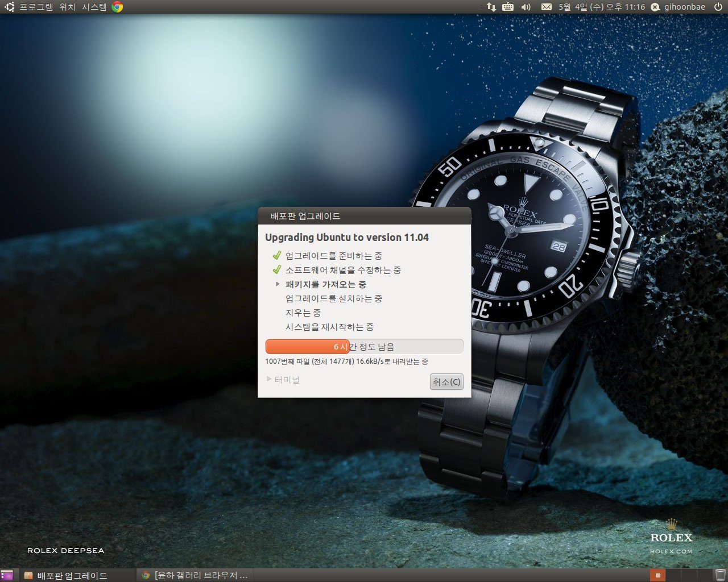The width and height of the screenshot is (728, 582).
Task: Click 패키지를 가져오는 중 step
Action: [x=326, y=284]
